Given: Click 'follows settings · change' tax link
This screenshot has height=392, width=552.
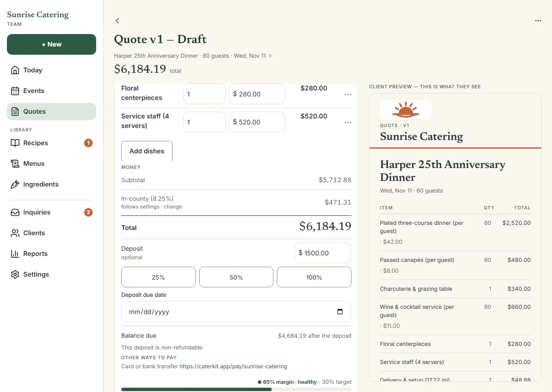Looking at the screenshot, I should [151, 207].
